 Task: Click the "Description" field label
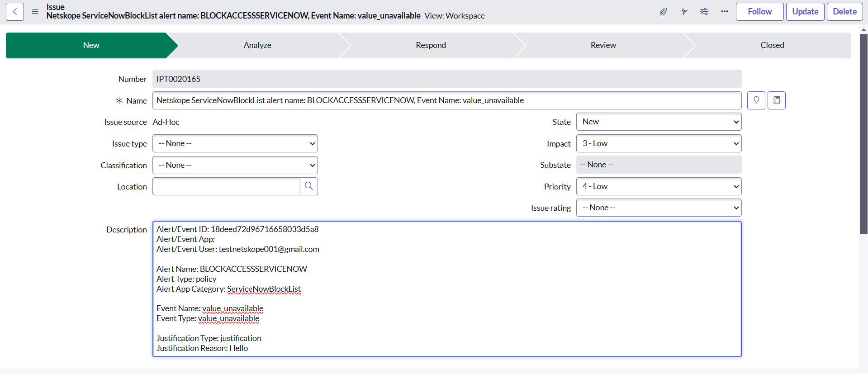127,230
